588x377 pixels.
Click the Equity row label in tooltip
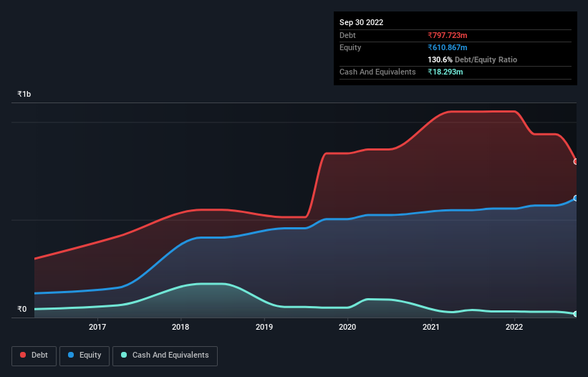(350, 47)
